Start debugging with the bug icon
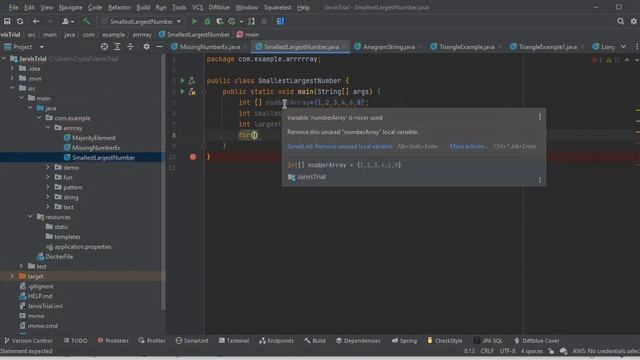640x360 pixels. click(x=207, y=21)
